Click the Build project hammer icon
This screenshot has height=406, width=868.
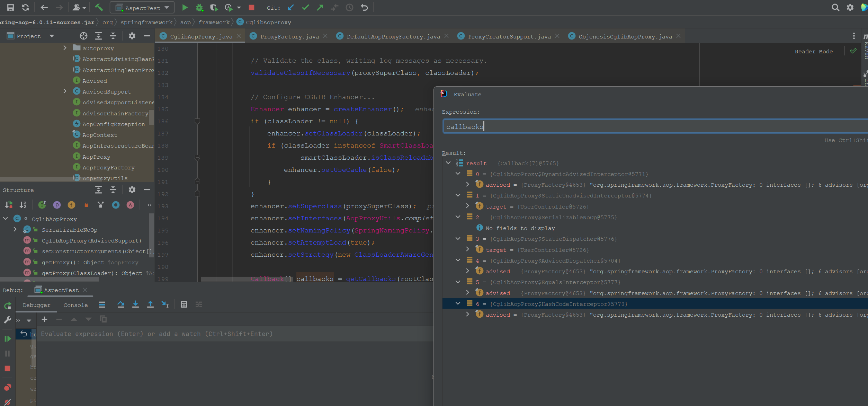point(99,7)
